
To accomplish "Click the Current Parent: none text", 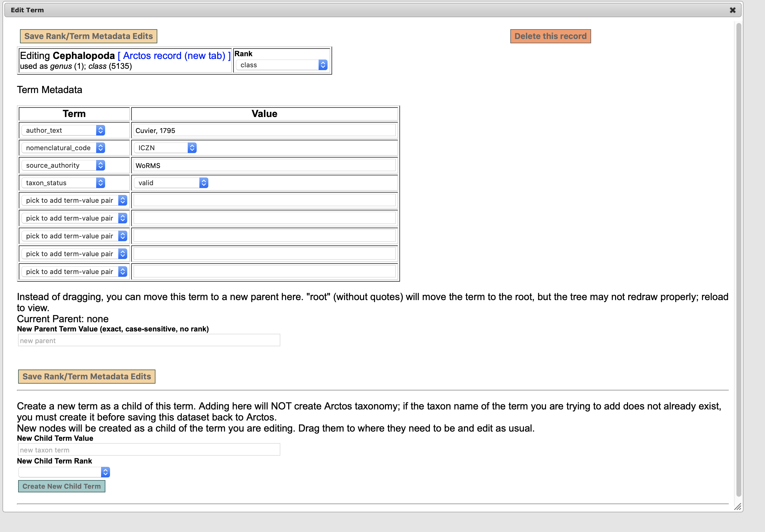I will tap(63, 319).
